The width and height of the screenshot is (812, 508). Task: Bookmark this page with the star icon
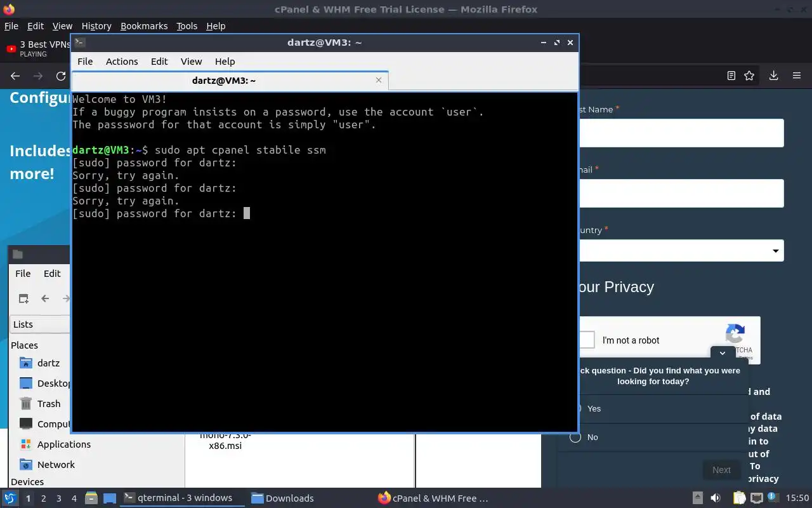[749, 76]
